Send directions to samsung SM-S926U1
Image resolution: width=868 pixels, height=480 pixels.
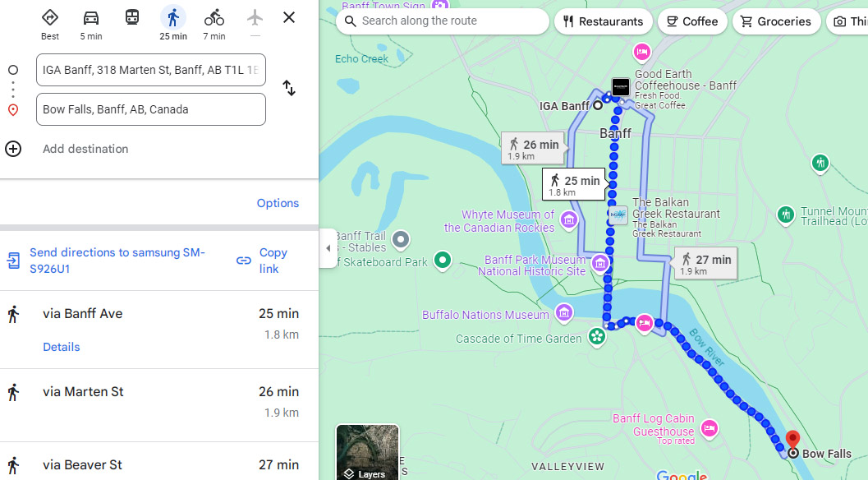[x=117, y=261]
